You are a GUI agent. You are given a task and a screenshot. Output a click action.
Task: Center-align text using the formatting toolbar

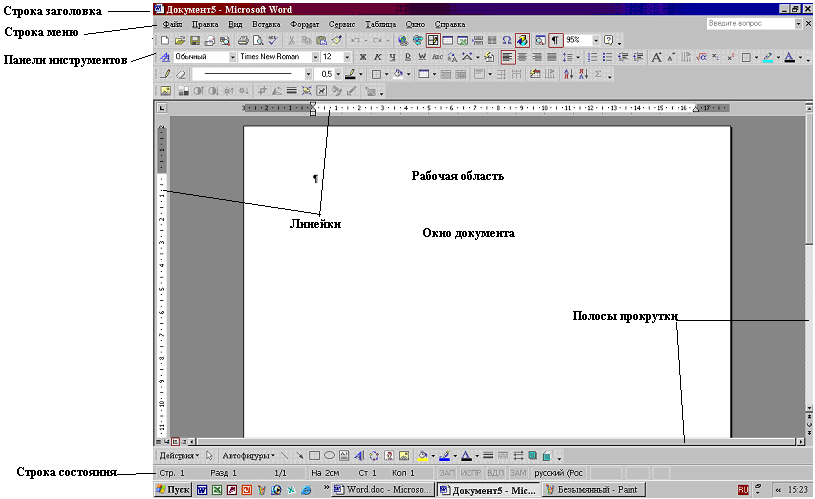[522, 57]
